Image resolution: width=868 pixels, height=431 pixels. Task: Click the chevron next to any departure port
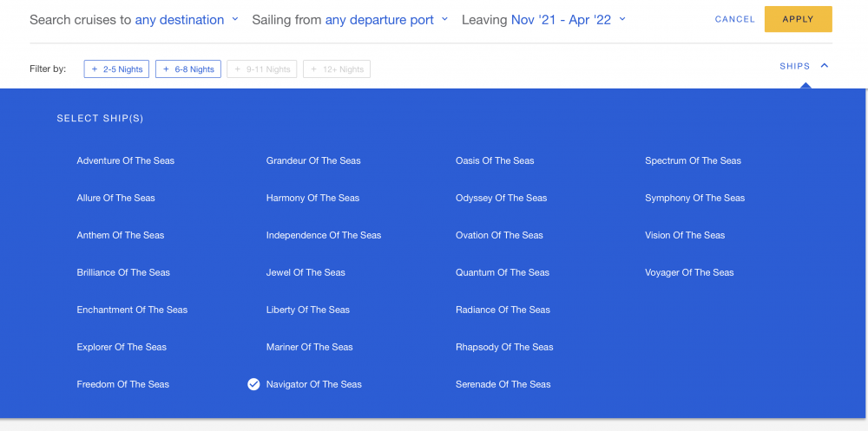[x=444, y=19]
